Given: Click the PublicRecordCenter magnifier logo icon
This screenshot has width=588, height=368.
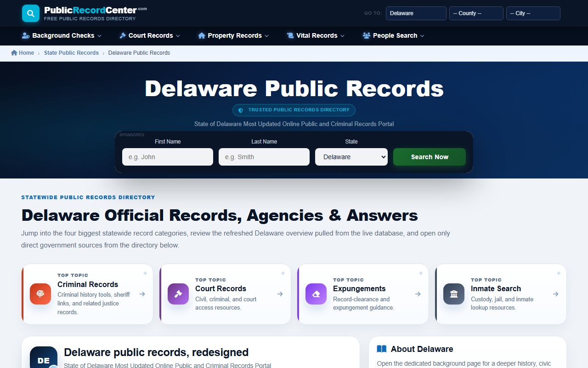Looking at the screenshot, I should tap(31, 13).
